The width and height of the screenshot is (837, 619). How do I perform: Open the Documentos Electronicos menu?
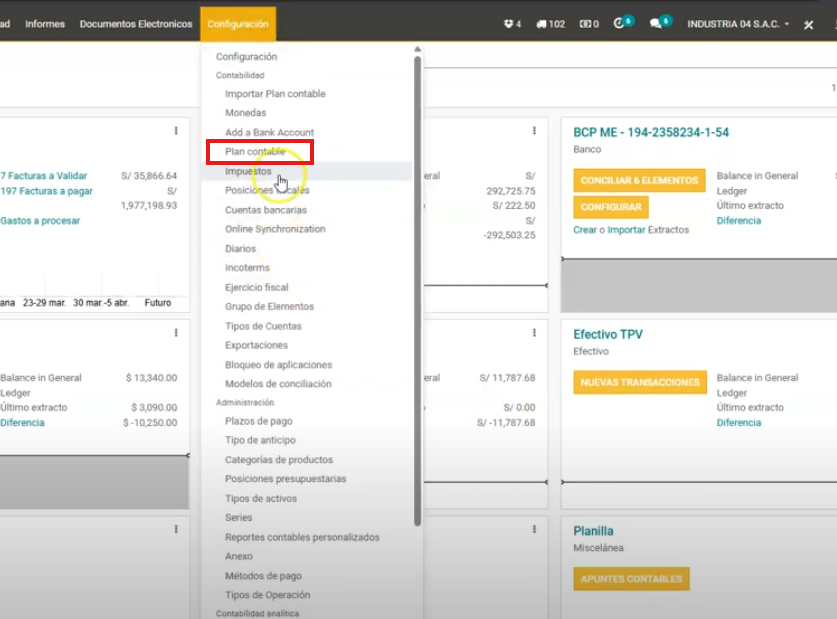136,24
